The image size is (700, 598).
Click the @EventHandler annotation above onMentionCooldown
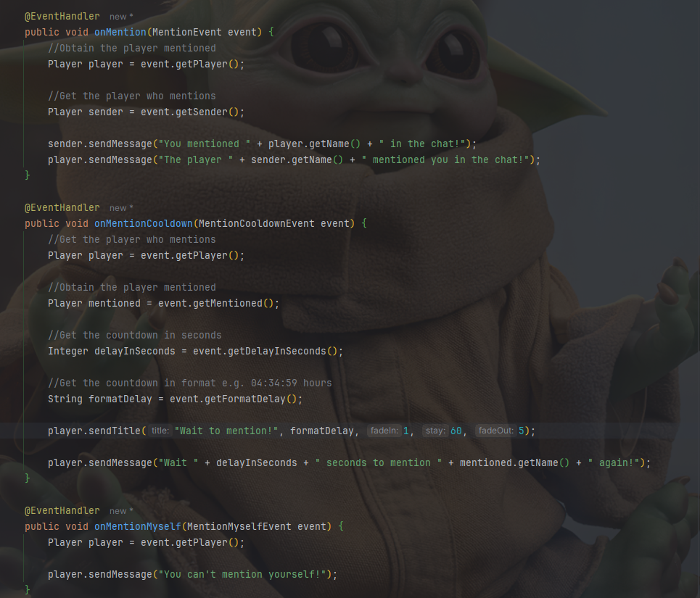(62, 208)
